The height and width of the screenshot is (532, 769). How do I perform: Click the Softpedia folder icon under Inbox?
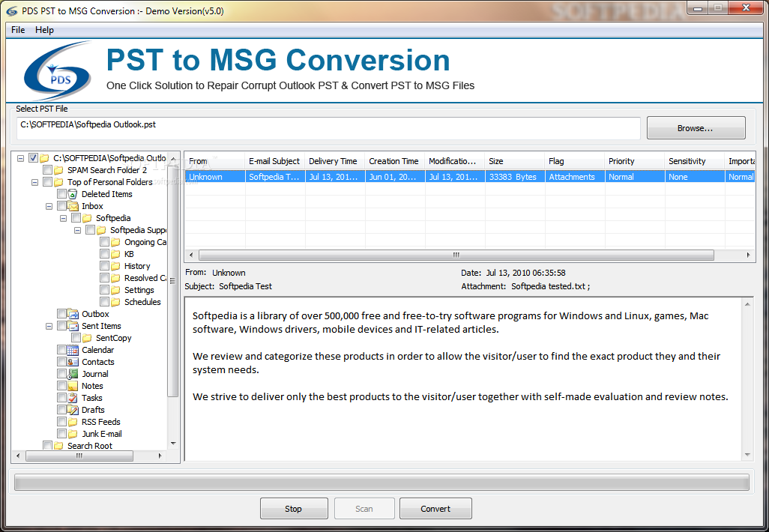point(87,218)
